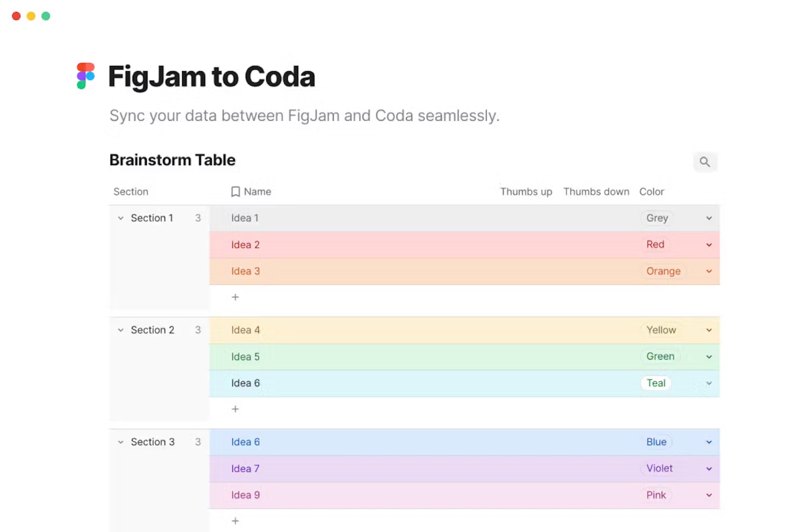The image size is (810, 532).
Task: Click the plus icon under Idea 3
Action: pyautogui.click(x=235, y=297)
